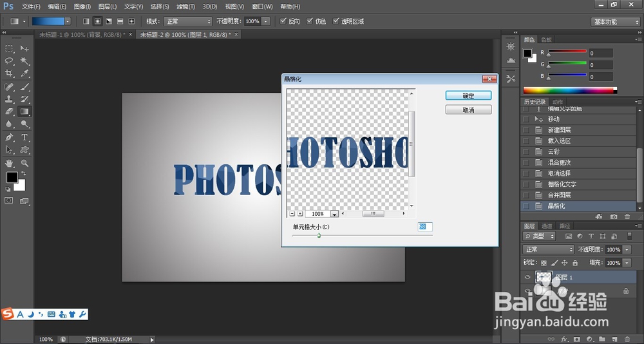The width and height of the screenshot is (644, 344).
Task: Choose radial gradient type in options bar
Action: 97,21
